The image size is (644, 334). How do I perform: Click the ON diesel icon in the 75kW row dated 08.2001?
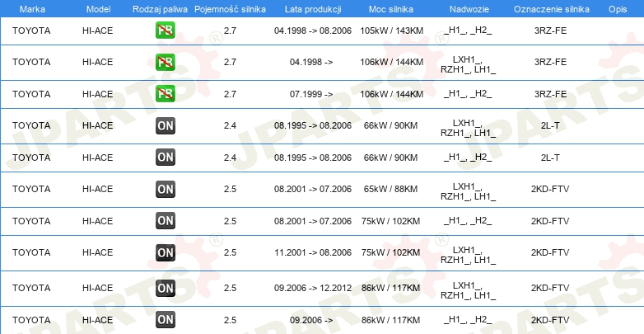[x=165, y=221]
